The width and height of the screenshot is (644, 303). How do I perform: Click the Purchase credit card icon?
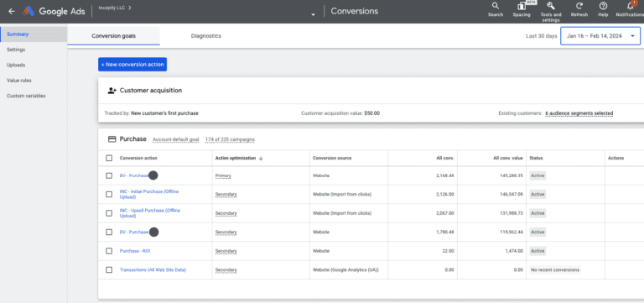tap(112, 139)
